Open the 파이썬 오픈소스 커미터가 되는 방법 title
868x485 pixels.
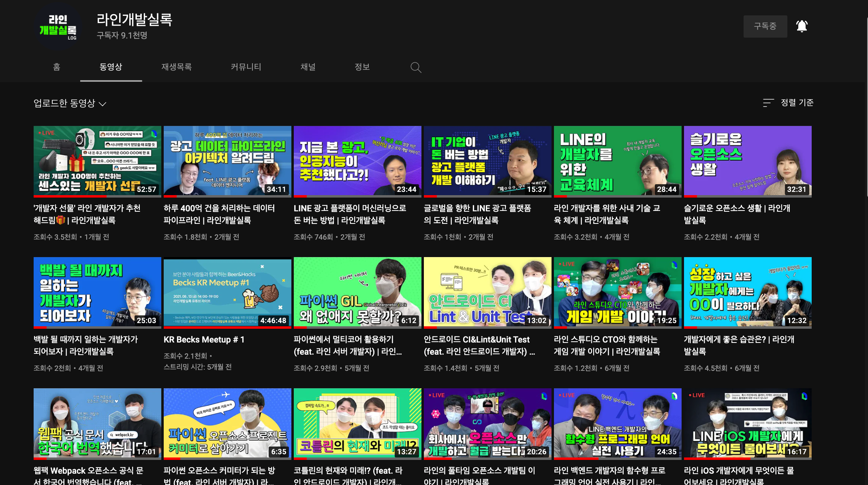(219, 476)
